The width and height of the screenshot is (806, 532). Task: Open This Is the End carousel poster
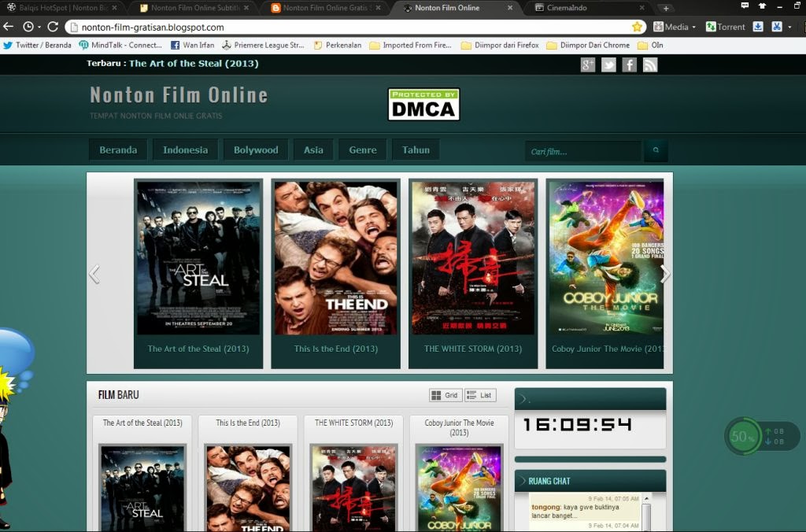pos(335,257)
